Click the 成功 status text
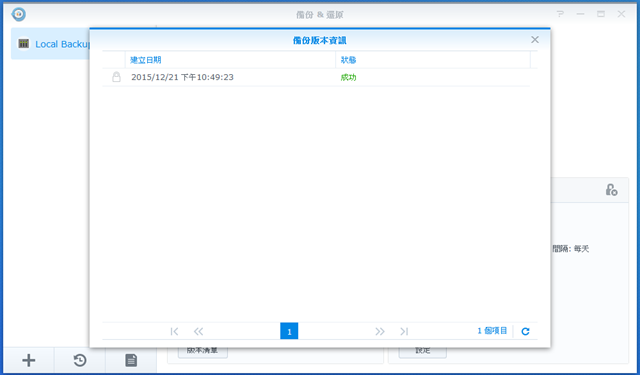This screenshot has height=375, width=640. click(349, 77)
